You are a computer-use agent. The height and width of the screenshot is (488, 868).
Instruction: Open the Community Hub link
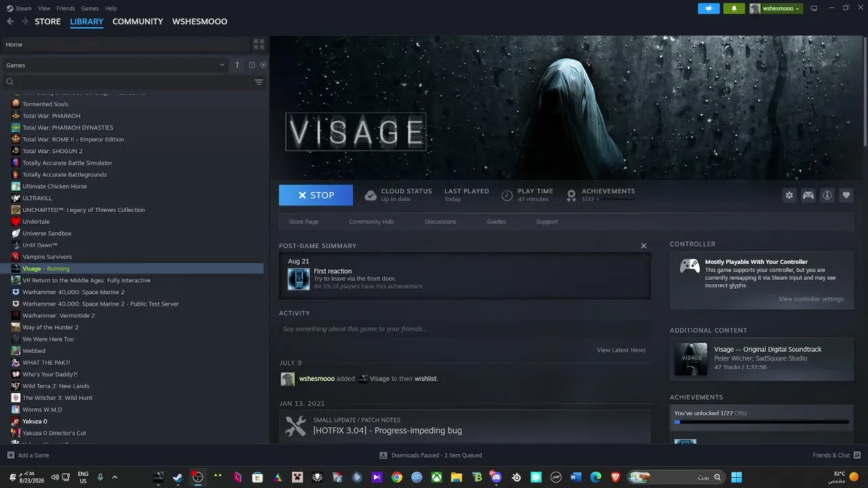pyautogui.click(x=371, y=222)
